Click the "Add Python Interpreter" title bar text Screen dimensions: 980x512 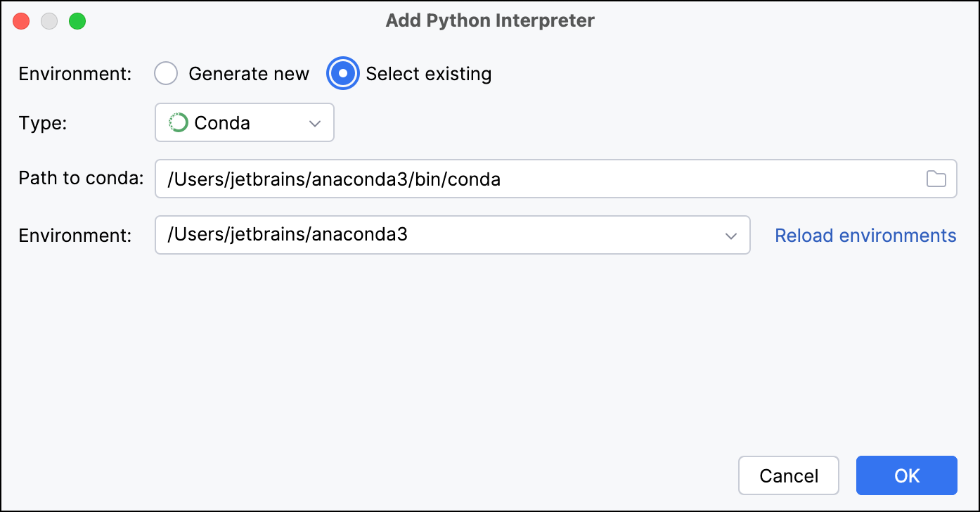(490, 20)
